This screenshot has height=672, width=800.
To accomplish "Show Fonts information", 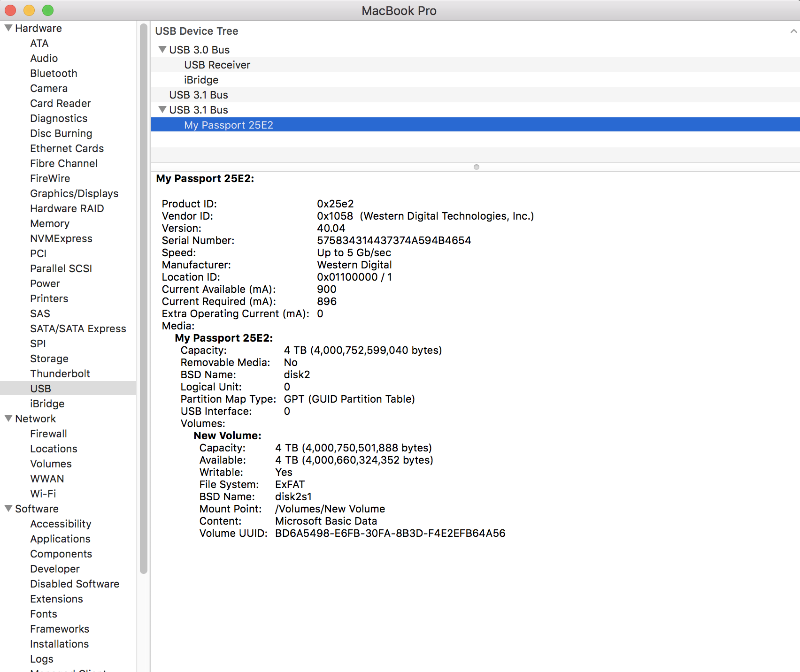I will click(44, 614).
